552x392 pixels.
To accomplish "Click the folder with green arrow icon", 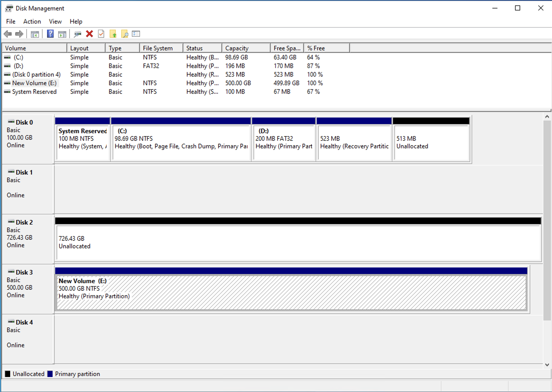I will [x=113, y=34].
